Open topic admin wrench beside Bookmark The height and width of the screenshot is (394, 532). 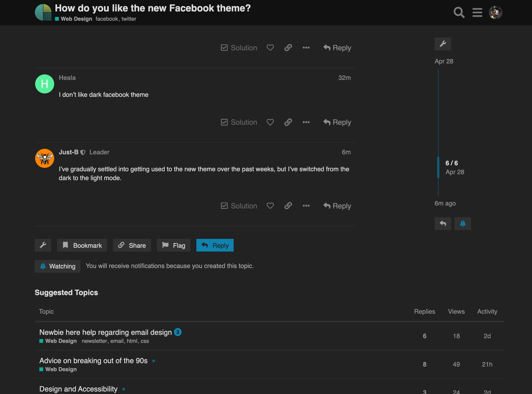point(43,245)
